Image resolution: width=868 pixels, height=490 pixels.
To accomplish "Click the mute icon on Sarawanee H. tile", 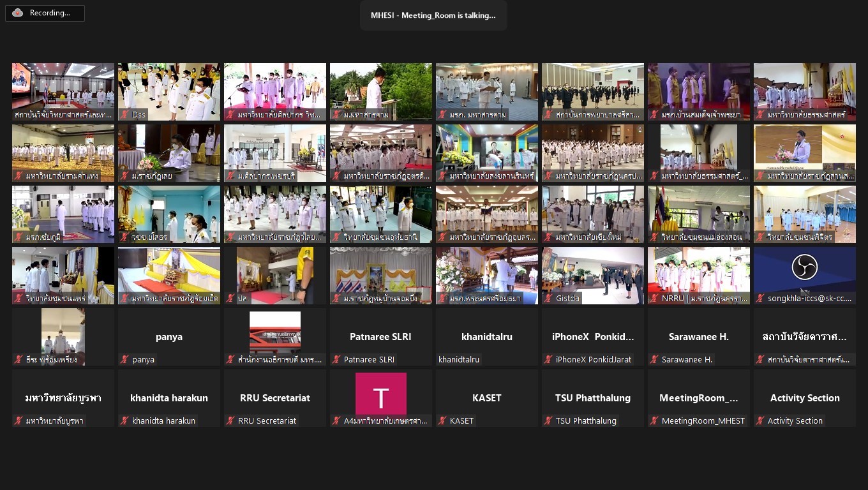I will (x=654, y=359).
